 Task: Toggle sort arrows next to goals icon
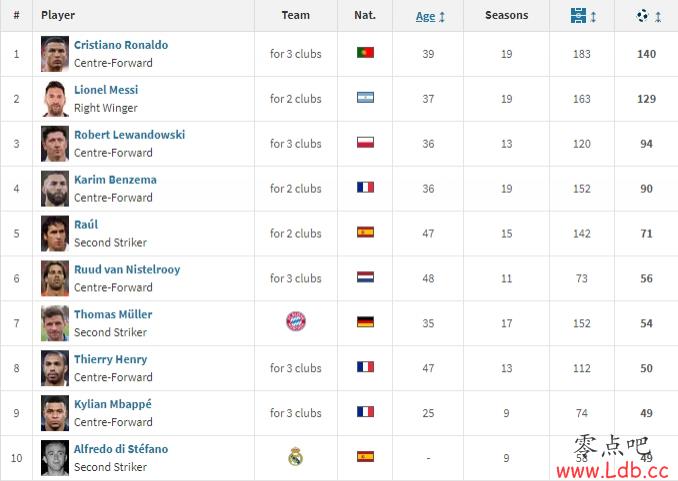(658, 17)
